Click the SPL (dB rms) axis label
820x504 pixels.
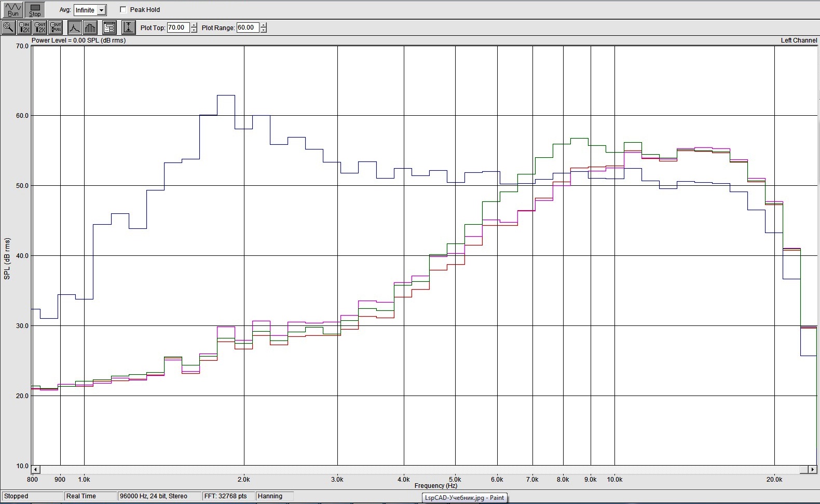tap(7, 258)
